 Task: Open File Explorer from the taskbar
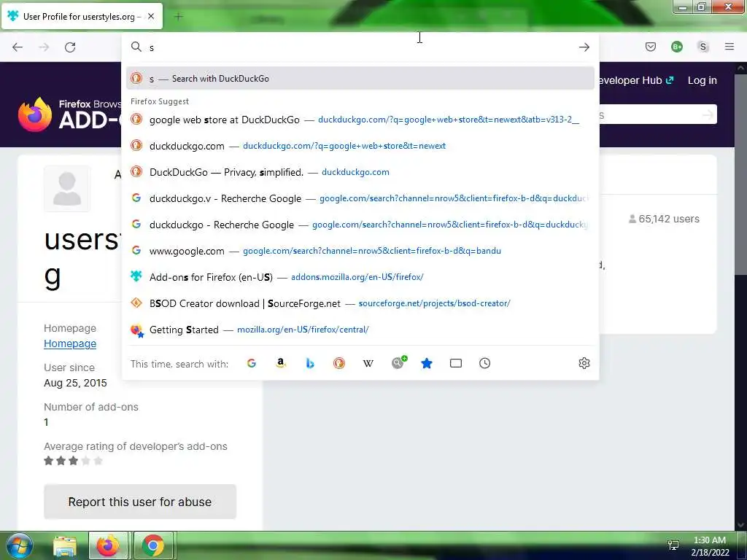tap(65, 546)
